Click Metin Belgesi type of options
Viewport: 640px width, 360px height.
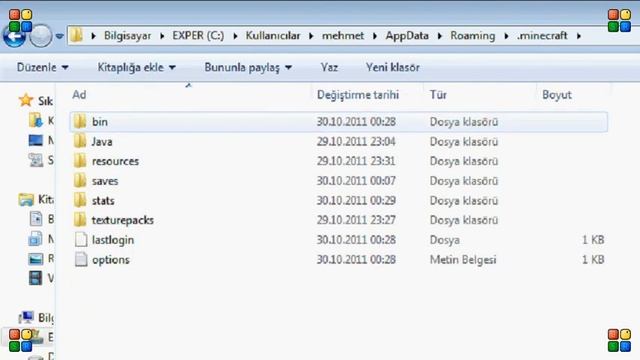point(463,260)
